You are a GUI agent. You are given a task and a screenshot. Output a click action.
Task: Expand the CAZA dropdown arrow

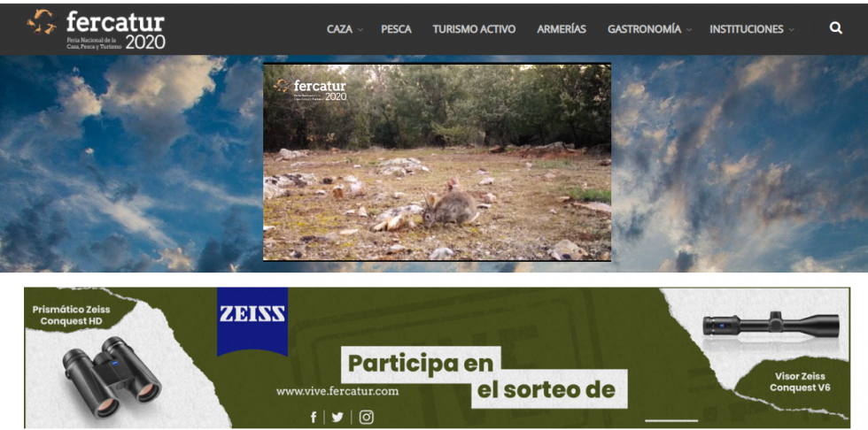coord(360,30)
